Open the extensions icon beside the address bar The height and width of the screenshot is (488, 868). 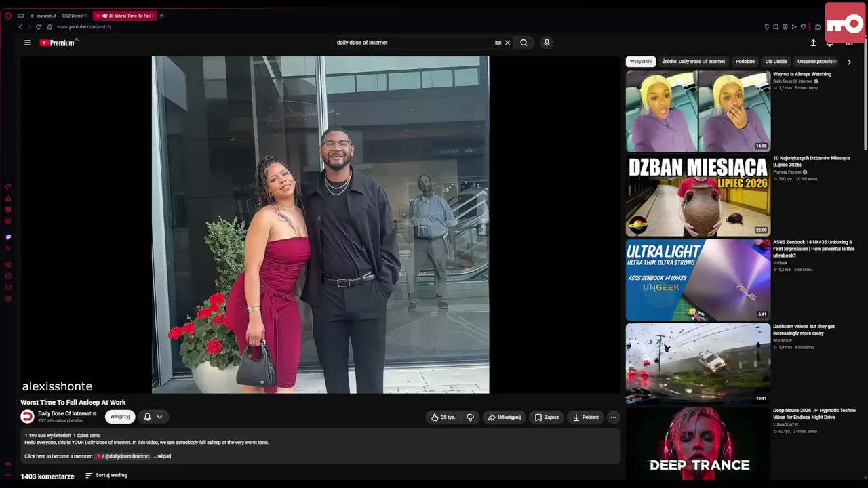tap(818, 27)
